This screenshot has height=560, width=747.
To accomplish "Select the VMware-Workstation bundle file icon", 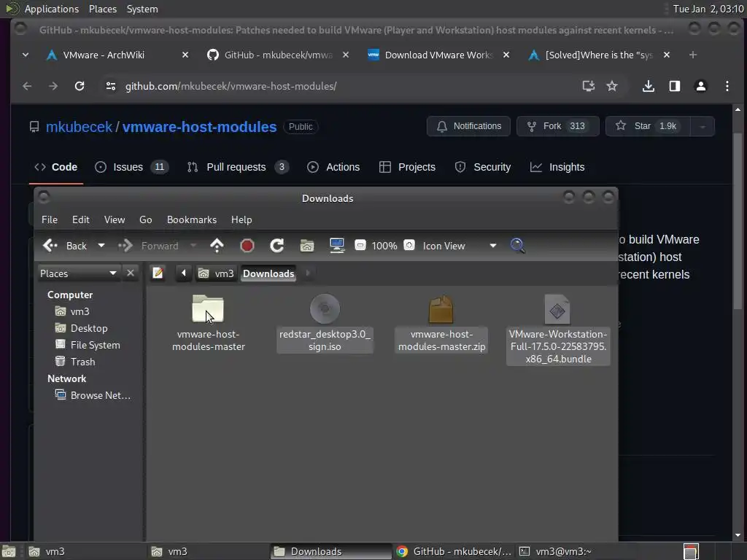I will pos(557,309).
